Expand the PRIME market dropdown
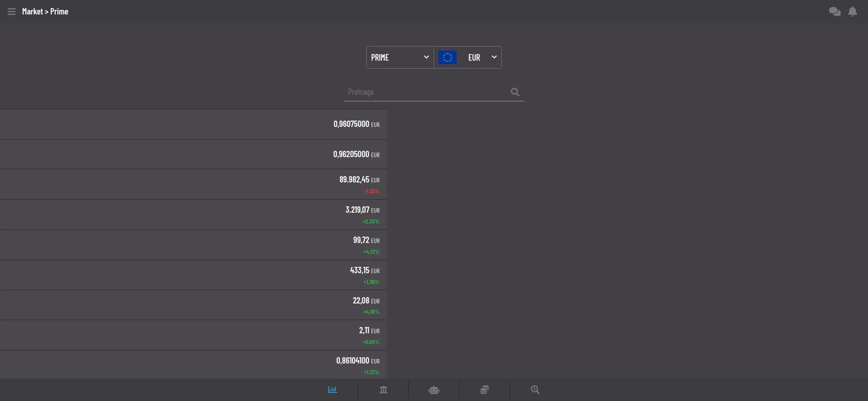This screenshot has width=868, height=401. [400, 57]
